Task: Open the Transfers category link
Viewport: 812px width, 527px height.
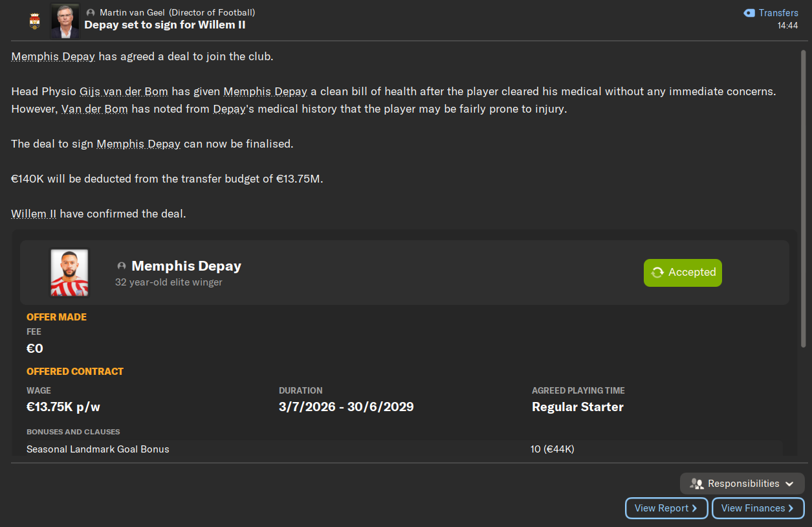Action: (x=778, y=13)
